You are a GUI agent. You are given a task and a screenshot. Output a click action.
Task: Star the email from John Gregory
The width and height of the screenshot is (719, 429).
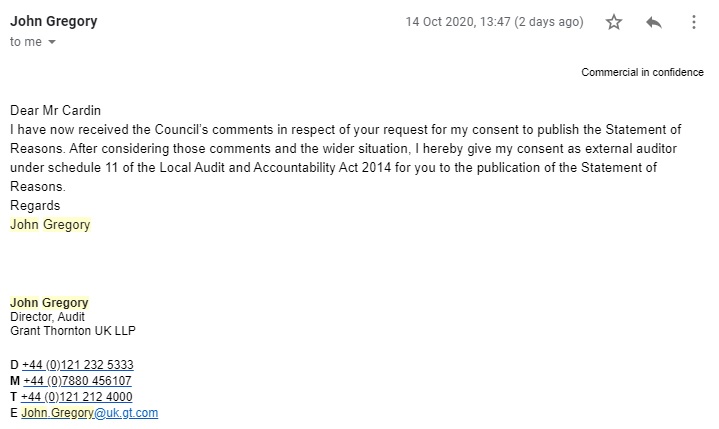(x=615, y=22)
